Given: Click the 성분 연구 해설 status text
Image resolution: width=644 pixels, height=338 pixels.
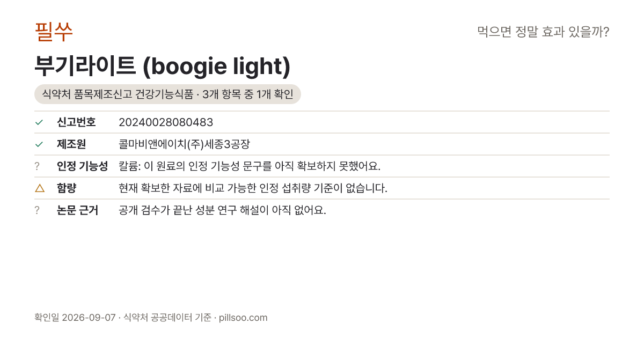Looking at the screenshot, I should (x=222, y=210).
